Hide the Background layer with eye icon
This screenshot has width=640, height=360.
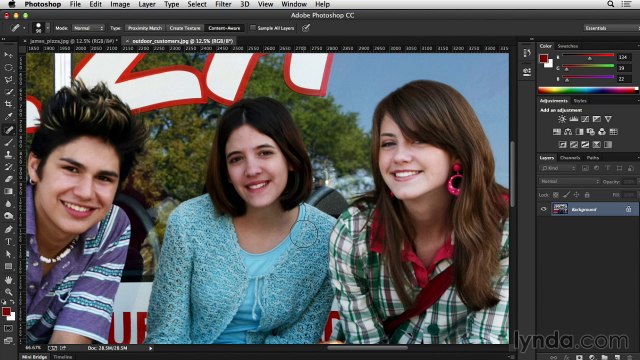pyautogui.click(x=544, y=209)
